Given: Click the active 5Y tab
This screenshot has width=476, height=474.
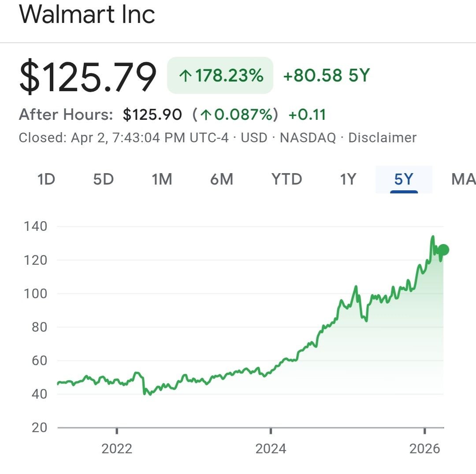Looking at the screenshot, I should click(x=404, y=179).
